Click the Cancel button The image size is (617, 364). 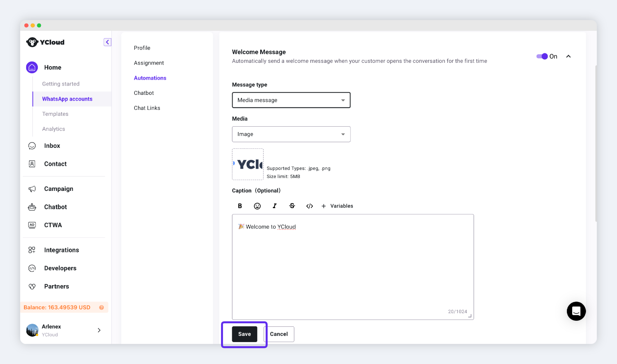(x=279, y=334)
